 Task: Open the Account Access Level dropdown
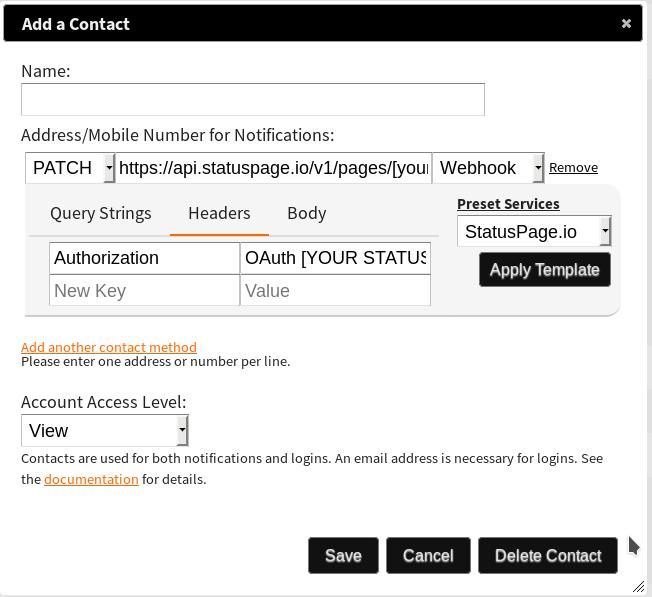click(x=104, y=431)
